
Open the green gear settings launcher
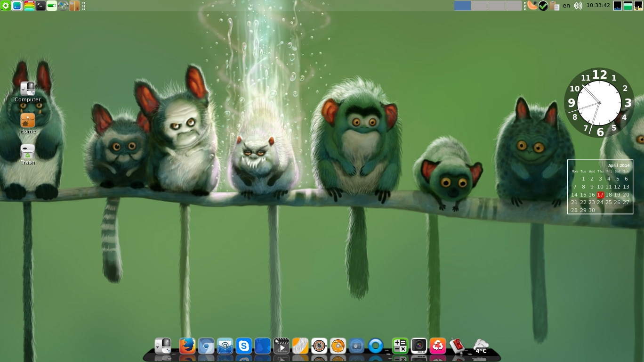click(x=6, y=6)
